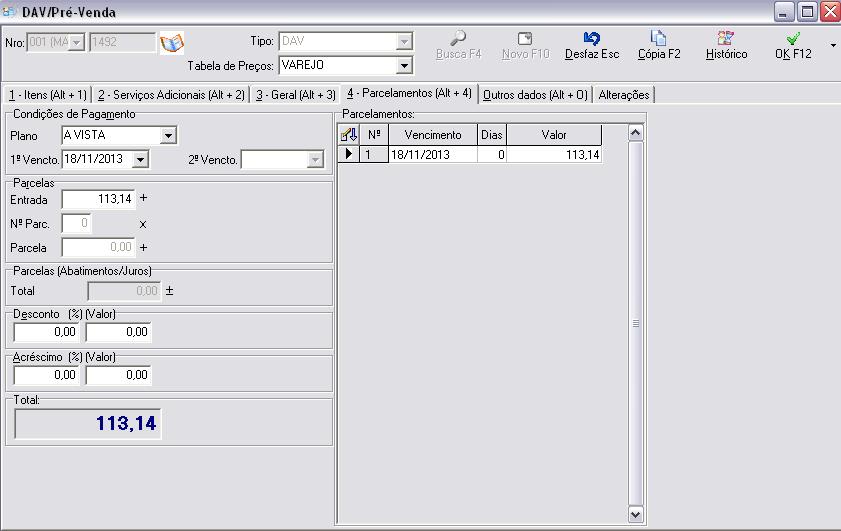The height and width of the screenshot is (531, 841).
Task: Click the Entrada value field
Action: coord(98,199)
